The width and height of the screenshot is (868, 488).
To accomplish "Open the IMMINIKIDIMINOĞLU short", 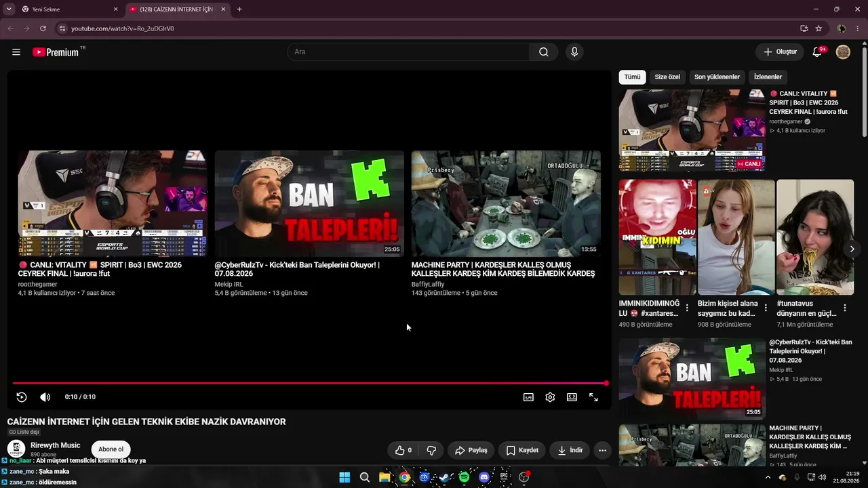I will 658,237.
